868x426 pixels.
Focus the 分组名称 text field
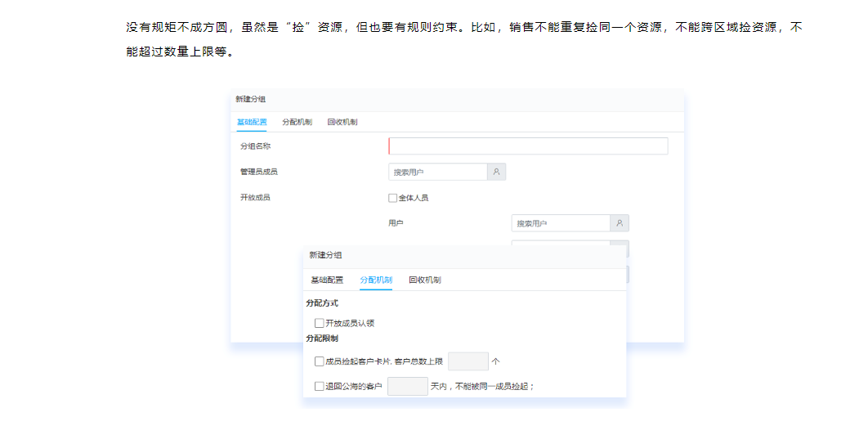(528, 146)
